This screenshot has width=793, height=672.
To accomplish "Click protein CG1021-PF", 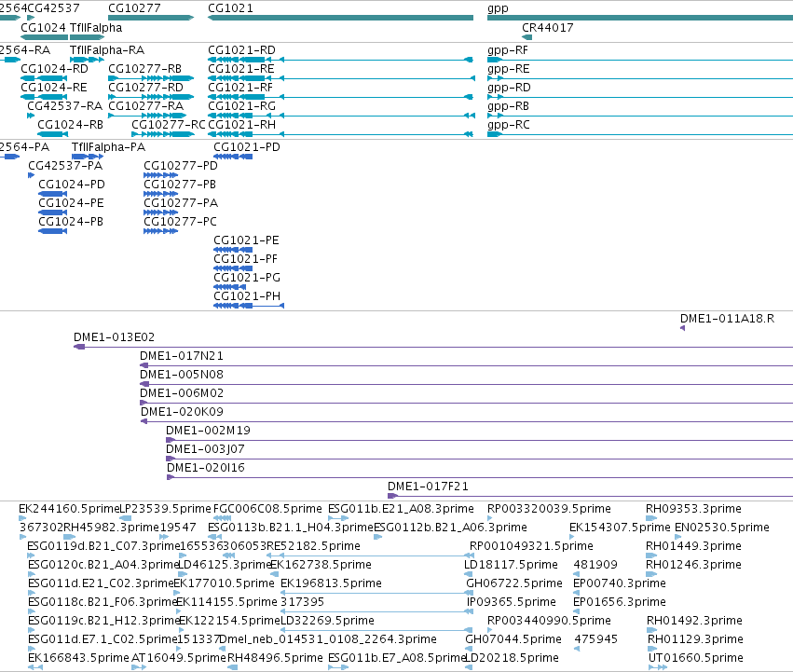I will click(245, 259).
